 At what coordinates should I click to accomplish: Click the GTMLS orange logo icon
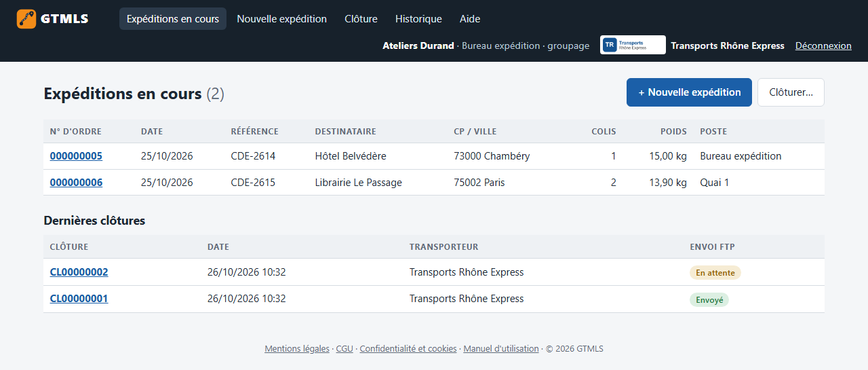click(26, 19)
